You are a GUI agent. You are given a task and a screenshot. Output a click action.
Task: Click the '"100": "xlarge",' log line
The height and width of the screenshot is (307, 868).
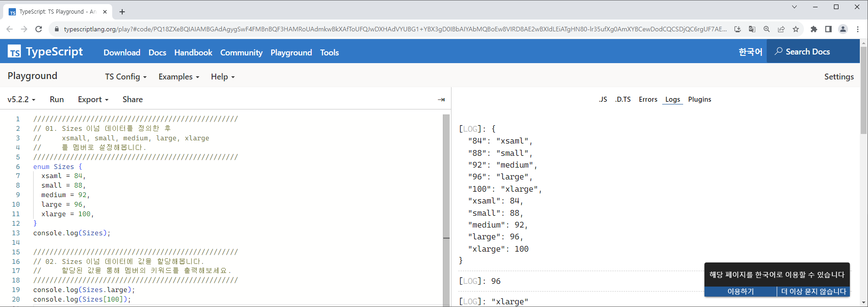(x=505, y=189)
